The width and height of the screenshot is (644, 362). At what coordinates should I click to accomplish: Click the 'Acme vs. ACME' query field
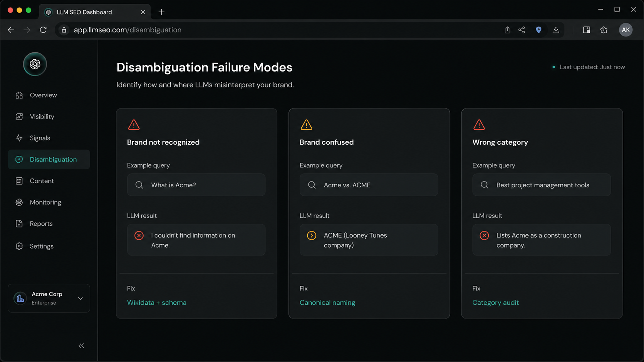pos(369,185)
